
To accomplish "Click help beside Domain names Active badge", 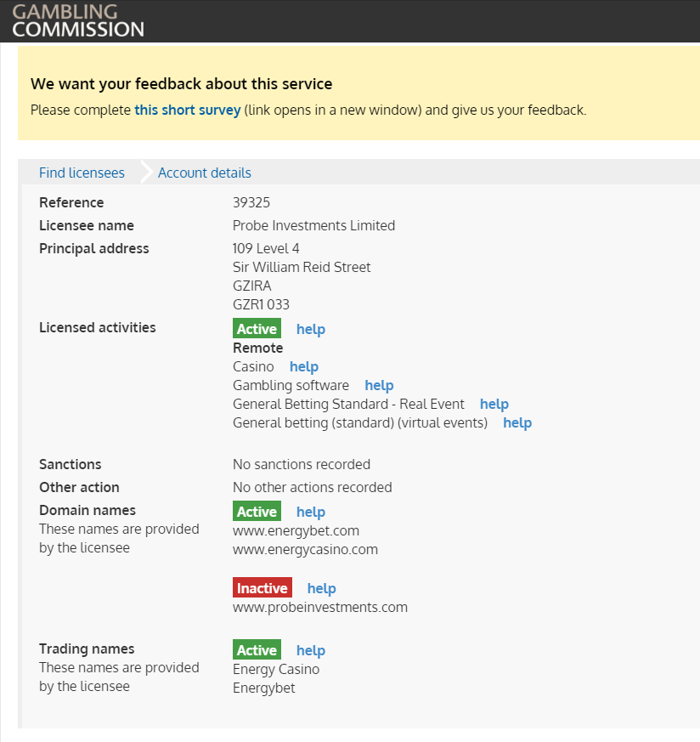I will click(311, 512).
